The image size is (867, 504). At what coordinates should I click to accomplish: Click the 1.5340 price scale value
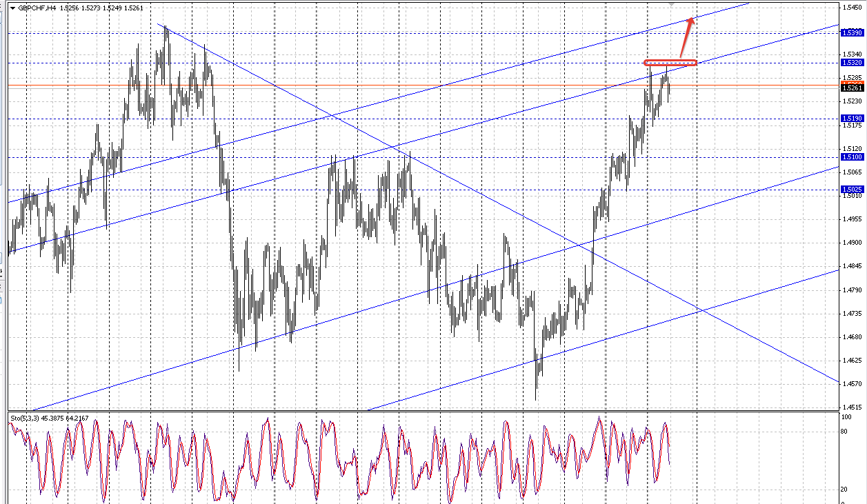click(x=853, y=54)
